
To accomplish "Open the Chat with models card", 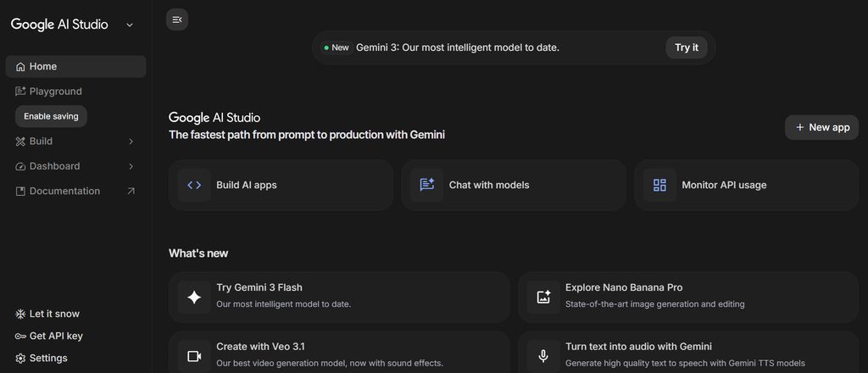I will coord(514,185).
